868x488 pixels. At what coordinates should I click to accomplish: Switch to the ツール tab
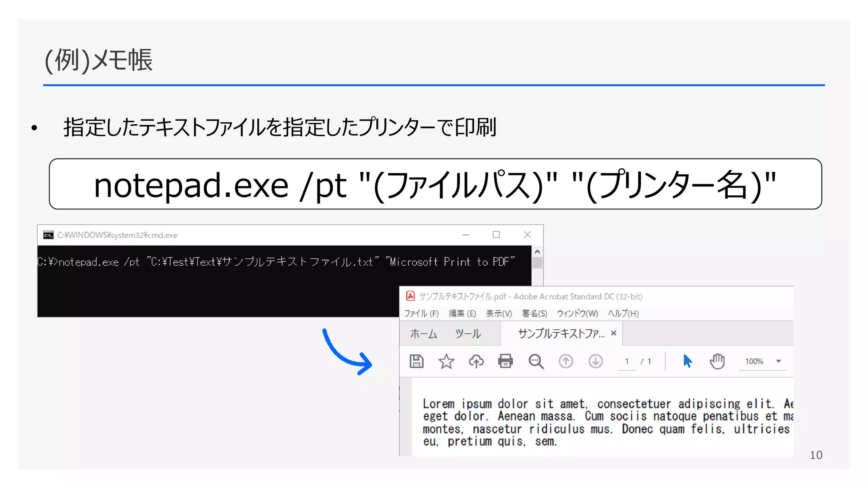pos(468,334)
